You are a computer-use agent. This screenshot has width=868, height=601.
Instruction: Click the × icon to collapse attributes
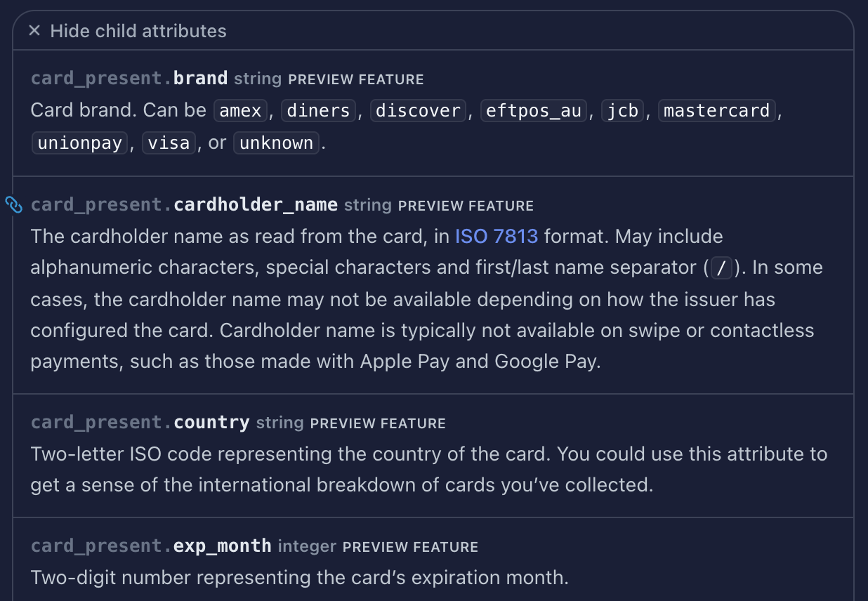point(34,30)
